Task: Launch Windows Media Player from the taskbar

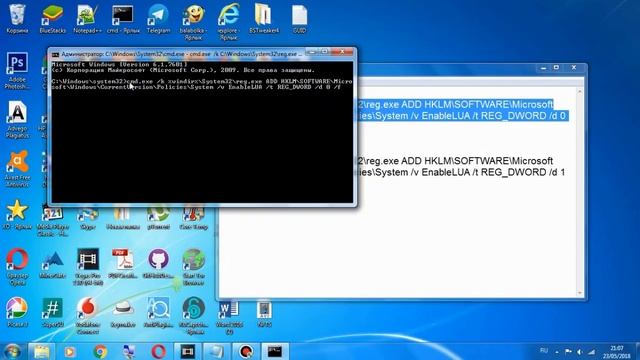Action: [70, 351]
